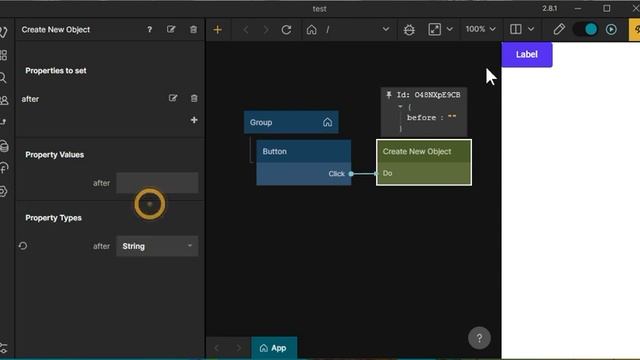This screenshot has height=360, width=640.
Task: Click the split layout icon
Action: click(x=516, y=29)
